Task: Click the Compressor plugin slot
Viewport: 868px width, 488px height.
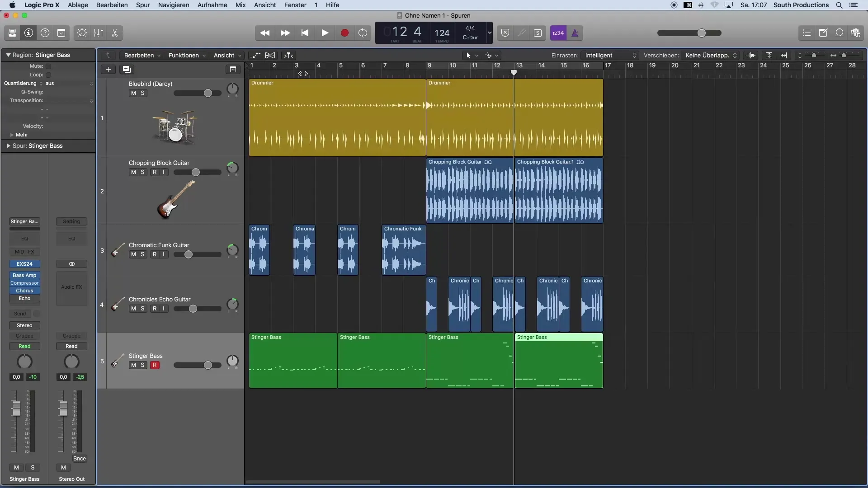Action: click(24, 283)
